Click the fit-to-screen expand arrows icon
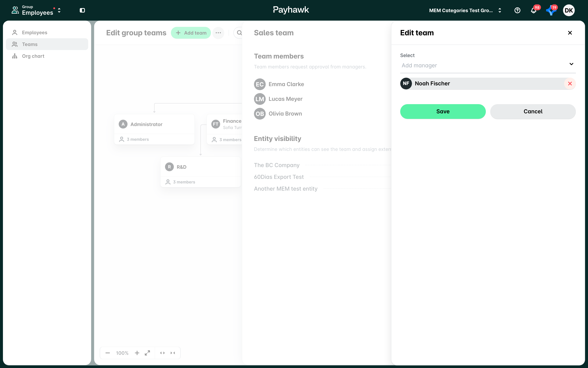588x368 pixels. (147, 353)
